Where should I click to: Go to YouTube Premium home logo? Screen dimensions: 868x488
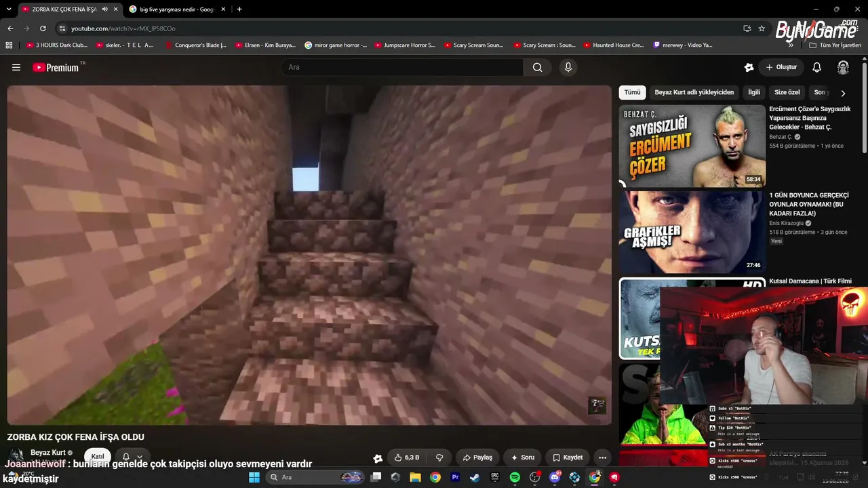click(56, 67)
